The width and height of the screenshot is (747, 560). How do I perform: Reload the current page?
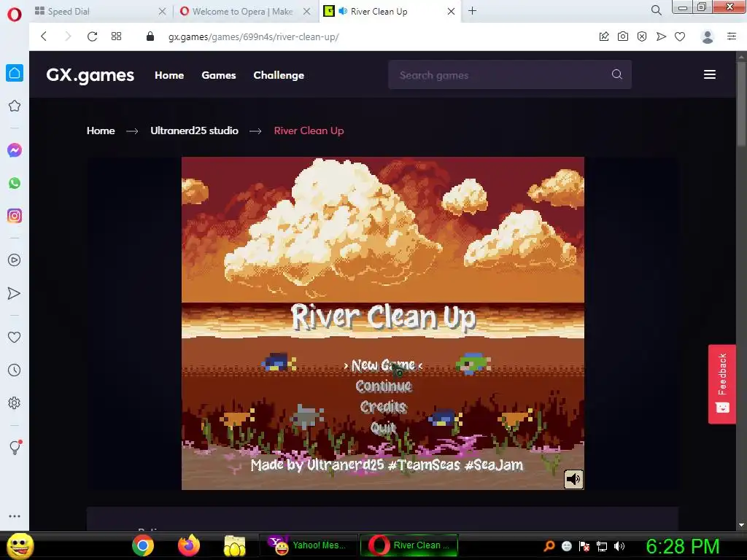(x=92, y=36)
